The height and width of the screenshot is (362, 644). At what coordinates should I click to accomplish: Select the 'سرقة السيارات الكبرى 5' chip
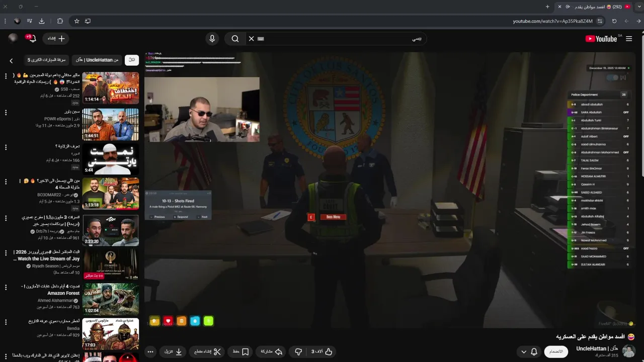(x=47, y=60)
